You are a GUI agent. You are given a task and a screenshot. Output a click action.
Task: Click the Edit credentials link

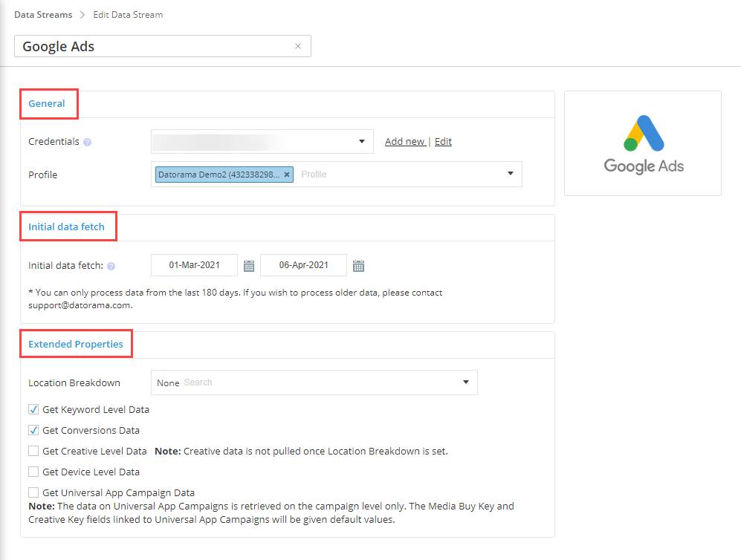[443, 142]
